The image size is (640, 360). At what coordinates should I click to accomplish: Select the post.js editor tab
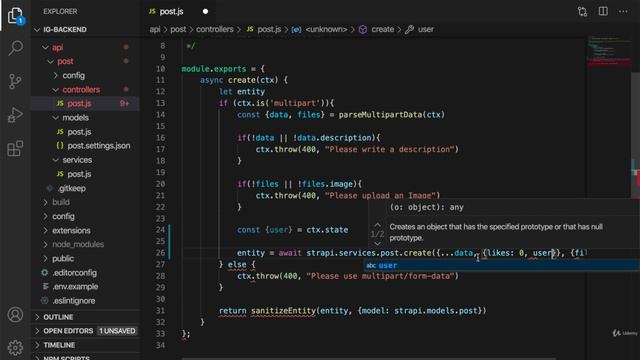171,11
